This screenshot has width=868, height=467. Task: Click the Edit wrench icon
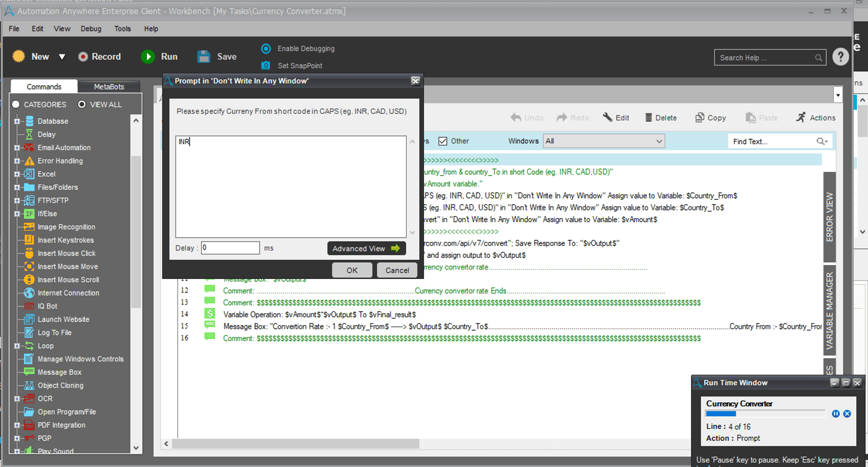click(x=607, y=117)
